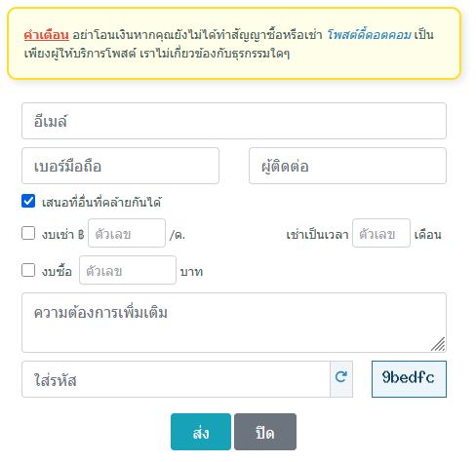This screenshot has width=476, height=462.
Task: Focus the อีเมล์ email input field
Action: (x=234, y=121)
